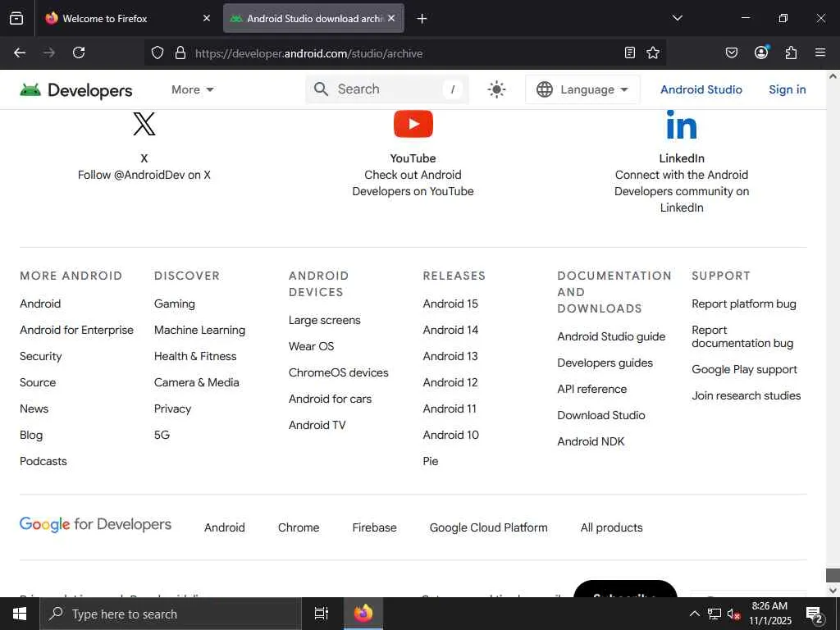Open the Firefox hamburger application menu
The width and height of the screenshot is (840, 630).
[x=820, y=52]
